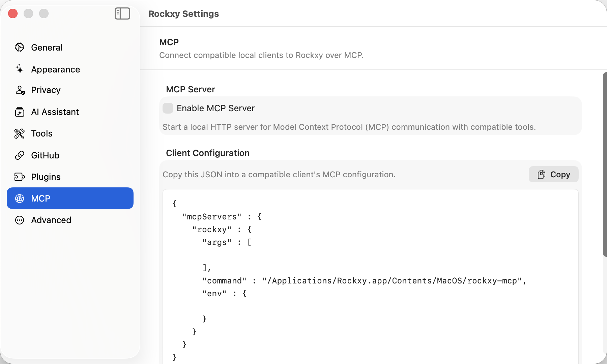Click the Privacy person icon
Viewport: 607px width, 364px height.
20,90
